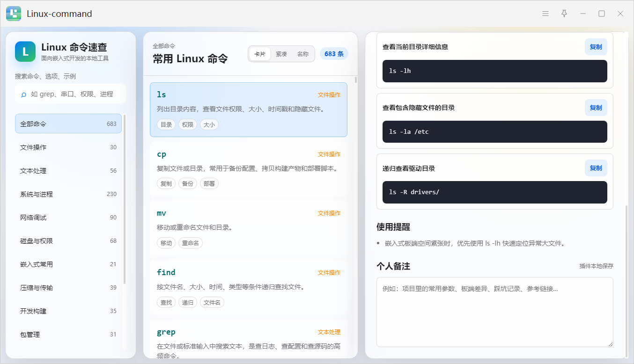Click the 递归 tag on find card
The image size is (634, 364).
[x=188, y=303]
